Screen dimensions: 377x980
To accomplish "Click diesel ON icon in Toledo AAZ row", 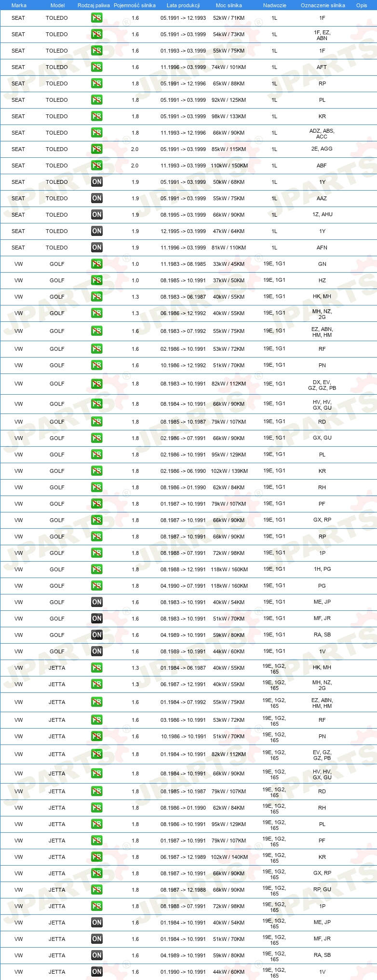I will 96,198.
